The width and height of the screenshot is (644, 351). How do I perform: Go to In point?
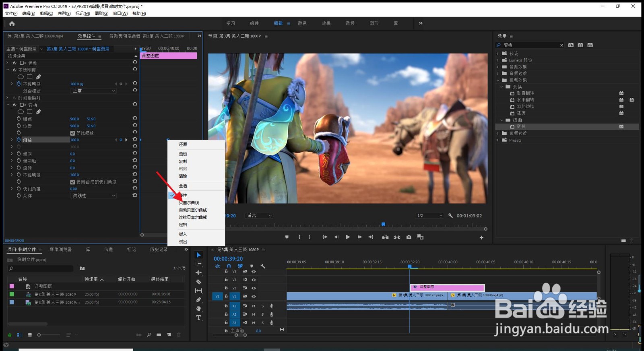325,237
